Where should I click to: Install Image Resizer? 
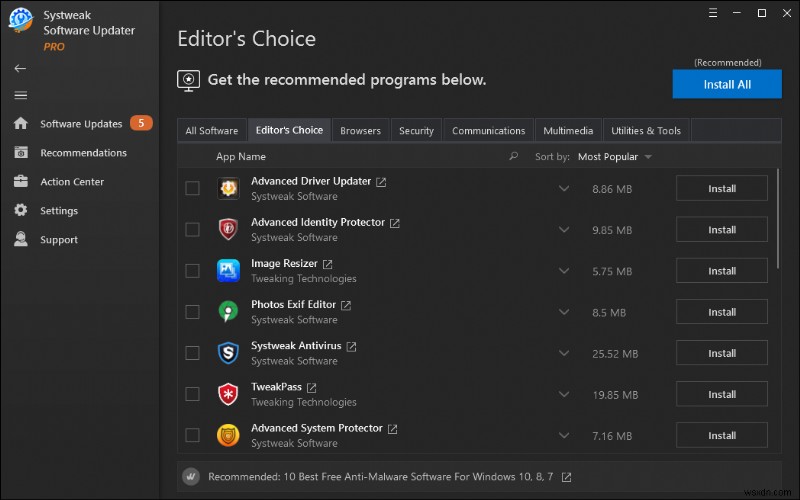(722, 271)
